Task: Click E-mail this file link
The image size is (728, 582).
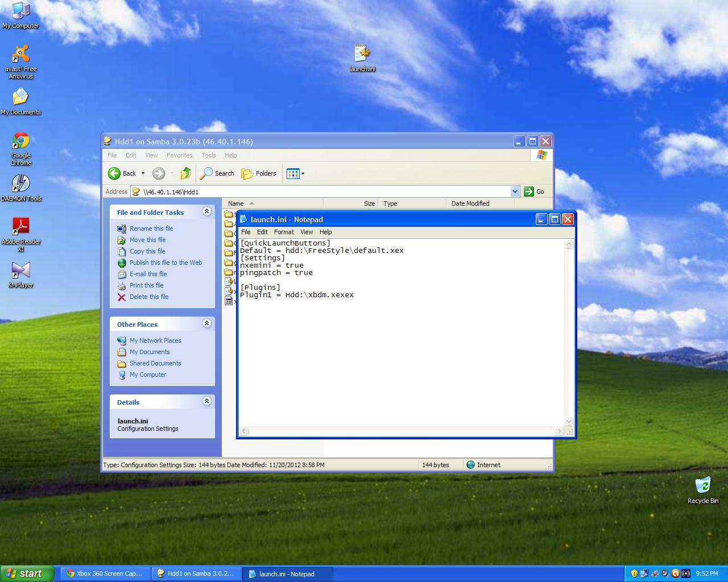Action: [x=148, y=274]
